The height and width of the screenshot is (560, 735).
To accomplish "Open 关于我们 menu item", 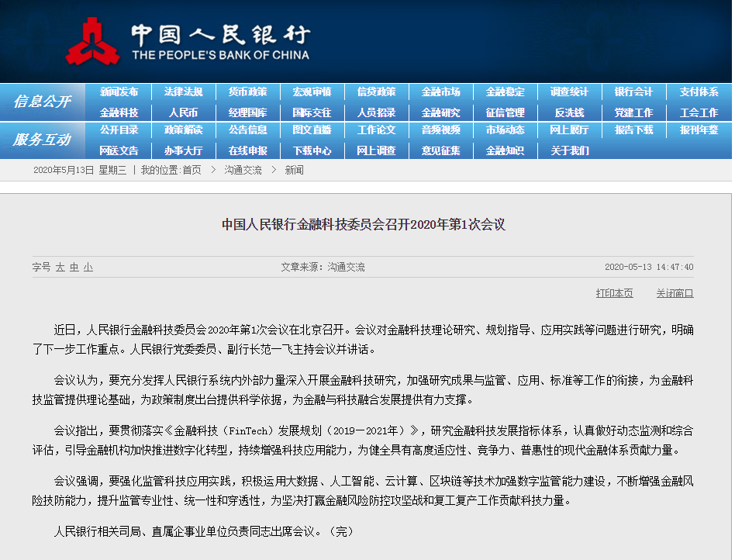I will (x=569, y=150).
